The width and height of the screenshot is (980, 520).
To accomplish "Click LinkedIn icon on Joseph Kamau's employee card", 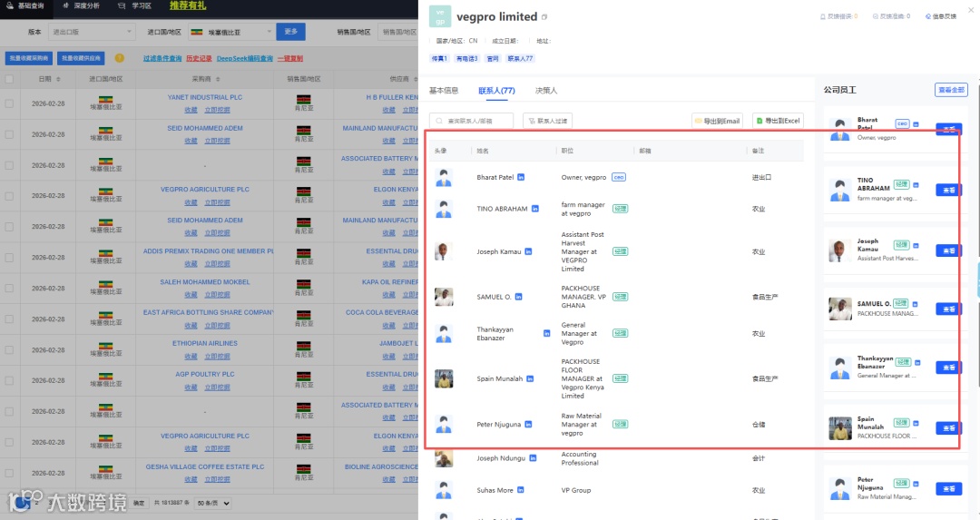I will click(x=916, y=246).
